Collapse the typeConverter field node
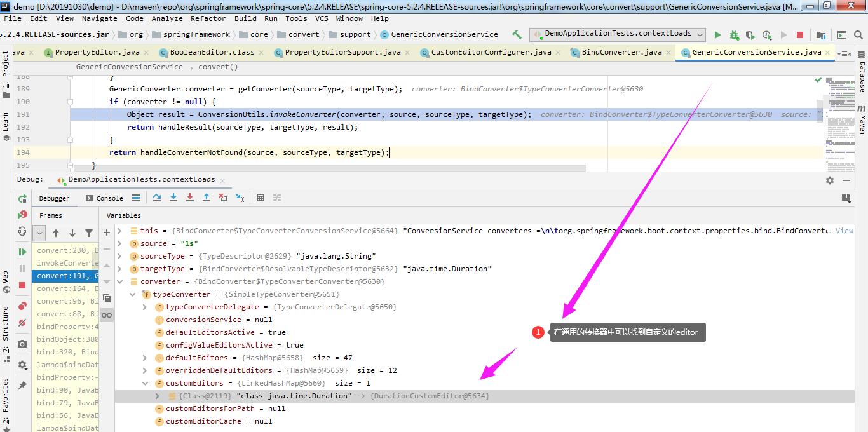This screenshot has height=432, width=868. coord(132,294)
